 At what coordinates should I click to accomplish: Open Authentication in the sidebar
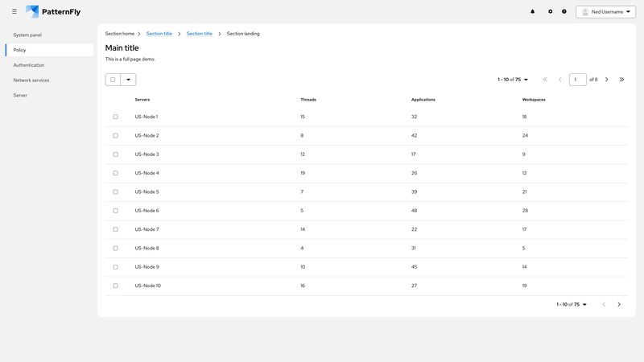tap(49, 65)
